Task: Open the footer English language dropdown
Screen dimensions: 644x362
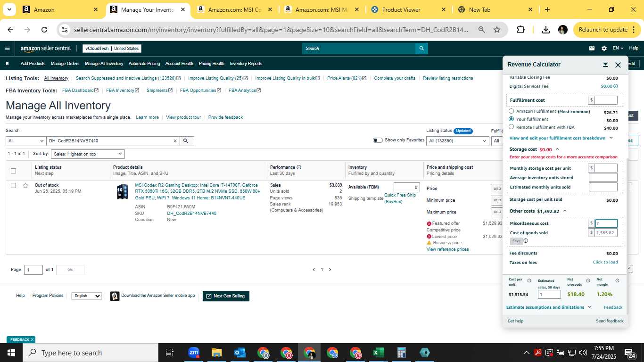Action: tap(86, 296)
